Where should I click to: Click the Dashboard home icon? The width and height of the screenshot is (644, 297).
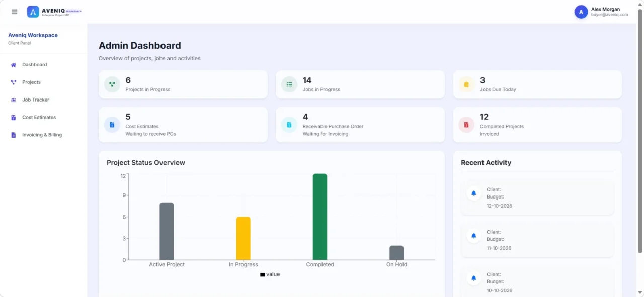pos(14,65)
